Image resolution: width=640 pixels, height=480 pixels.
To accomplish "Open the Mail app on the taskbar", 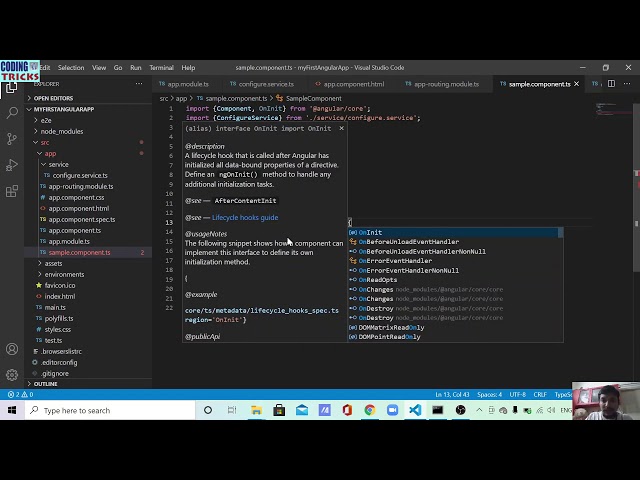I will (x=302, y=410).
